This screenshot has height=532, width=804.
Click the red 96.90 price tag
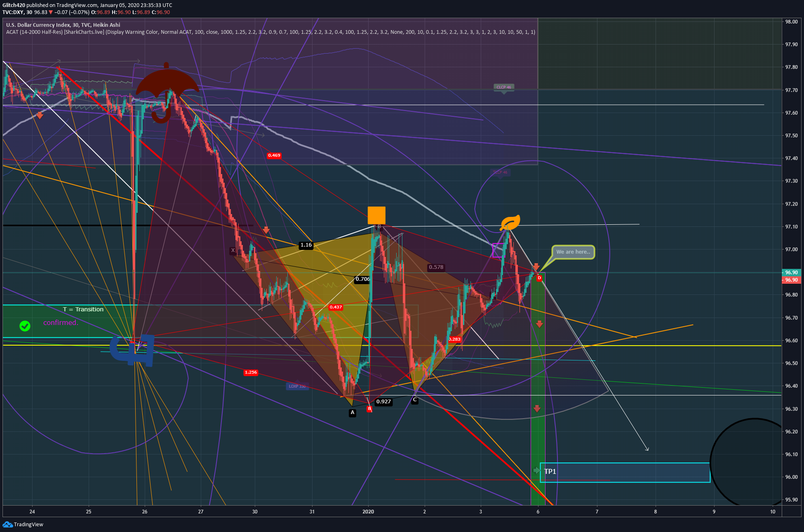tap(791, 280)
